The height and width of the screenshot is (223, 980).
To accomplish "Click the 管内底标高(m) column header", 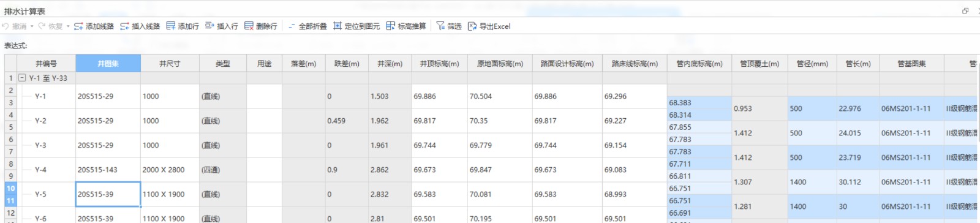I will click(699, 64).
